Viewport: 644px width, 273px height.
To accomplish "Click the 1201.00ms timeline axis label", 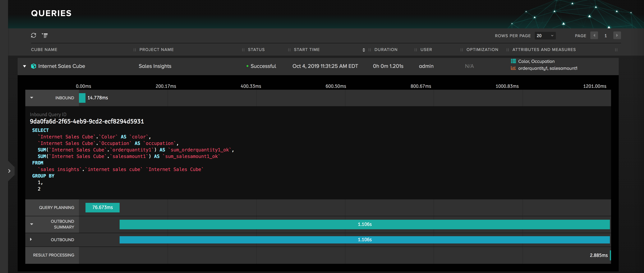I will coord(595,86).
